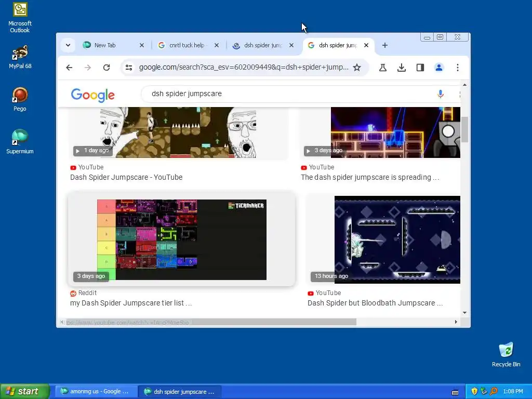532x399 pixels.
Task: Select 'dsh spider jumpscare' taskbar button
Action: [180, 391]
